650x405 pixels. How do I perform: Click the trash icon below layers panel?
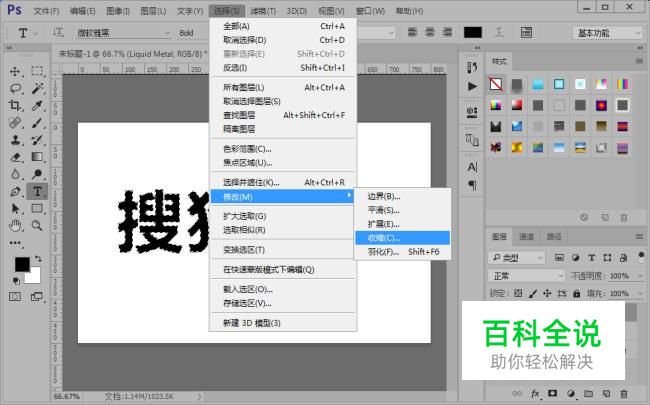coord(624,393)
